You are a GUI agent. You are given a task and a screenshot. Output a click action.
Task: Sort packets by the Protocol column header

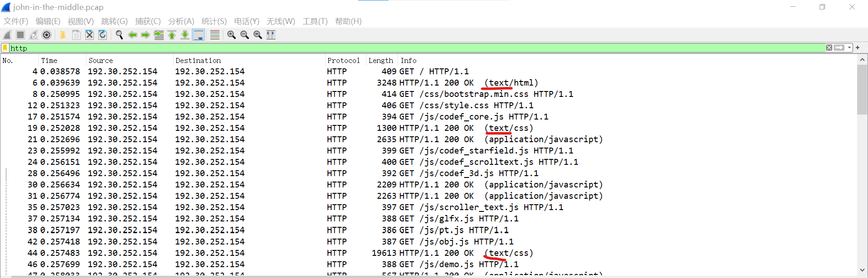346,60
